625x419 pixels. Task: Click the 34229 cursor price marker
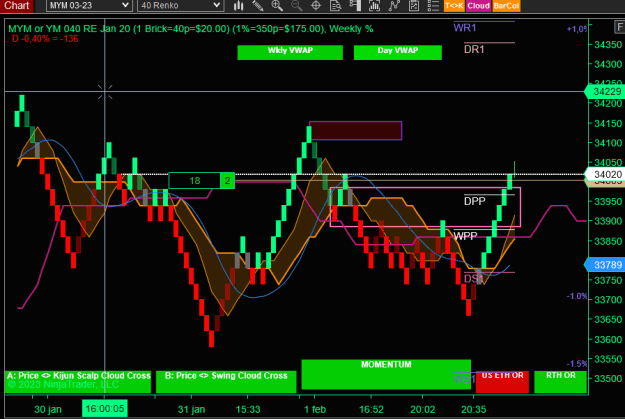[x=605, y=91]
